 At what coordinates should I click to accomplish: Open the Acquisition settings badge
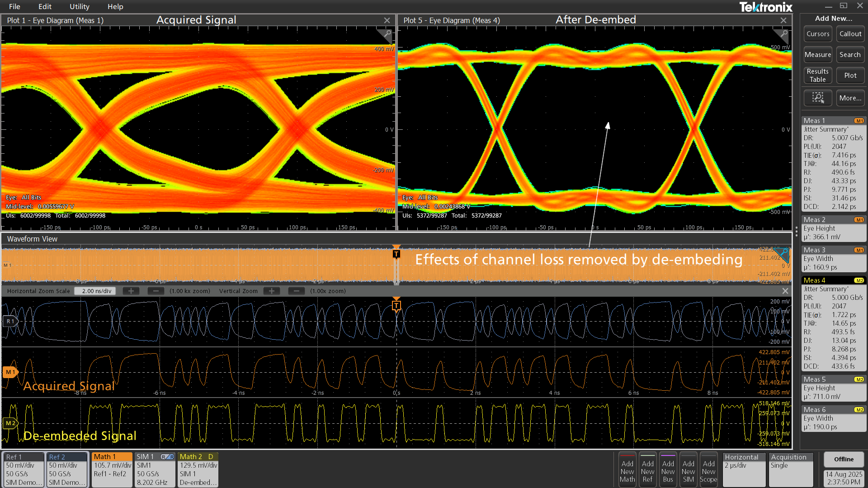791,469
